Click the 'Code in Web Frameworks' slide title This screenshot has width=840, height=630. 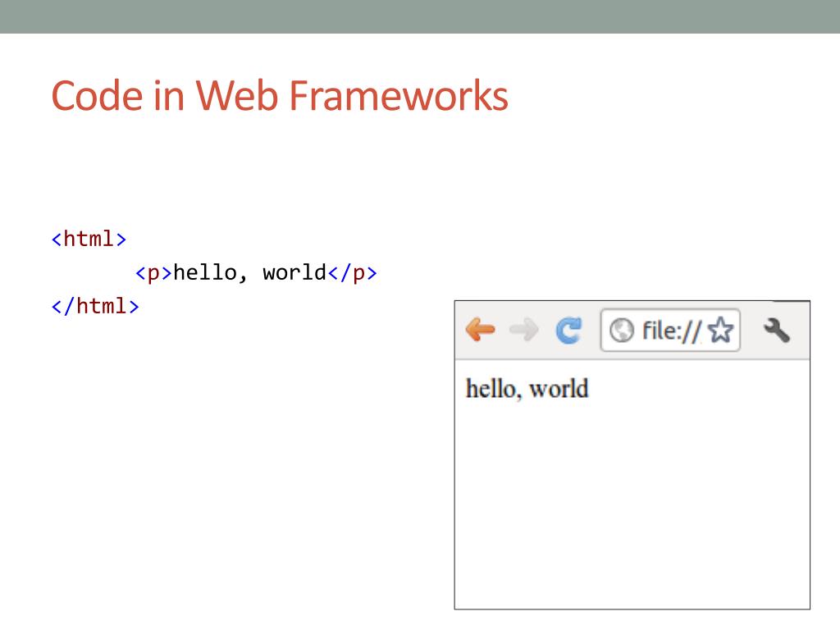pyautogui.click(x=280, y=96)
